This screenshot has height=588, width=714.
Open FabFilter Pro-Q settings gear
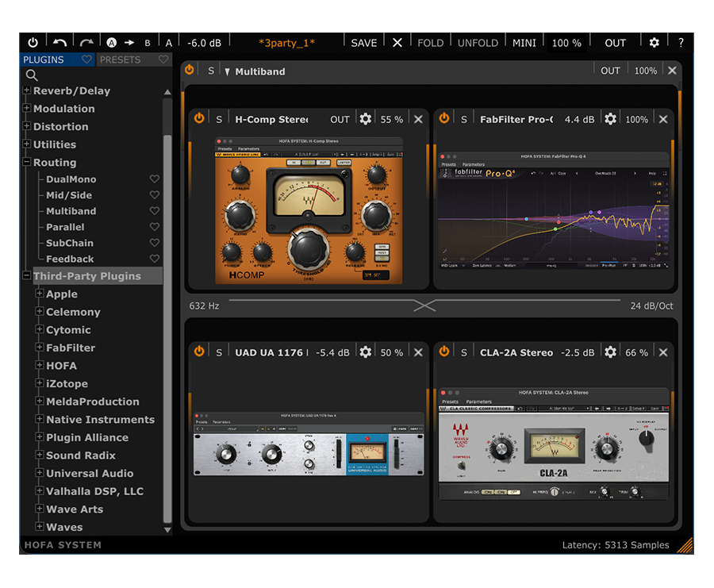610,119
